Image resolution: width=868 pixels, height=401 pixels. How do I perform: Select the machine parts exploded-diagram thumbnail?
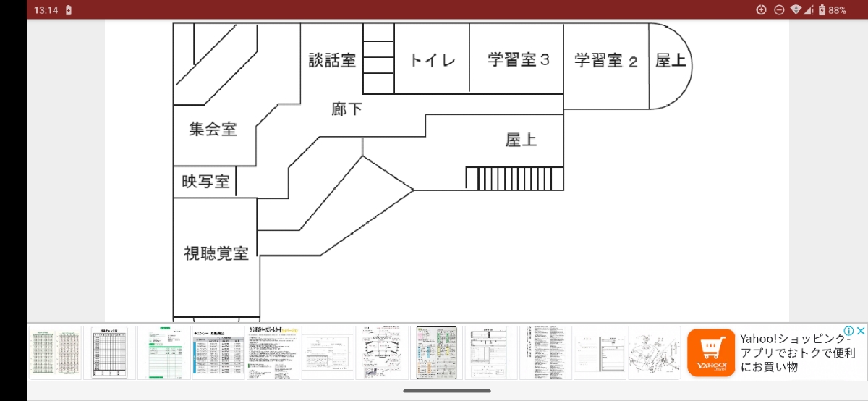[x=655, y=353]
